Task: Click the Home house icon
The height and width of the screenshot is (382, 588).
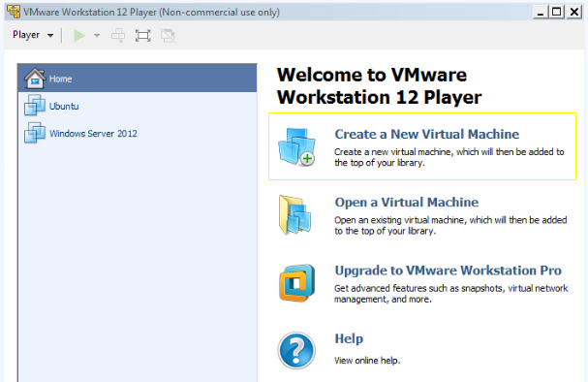Action: click(x=35, y=79)
